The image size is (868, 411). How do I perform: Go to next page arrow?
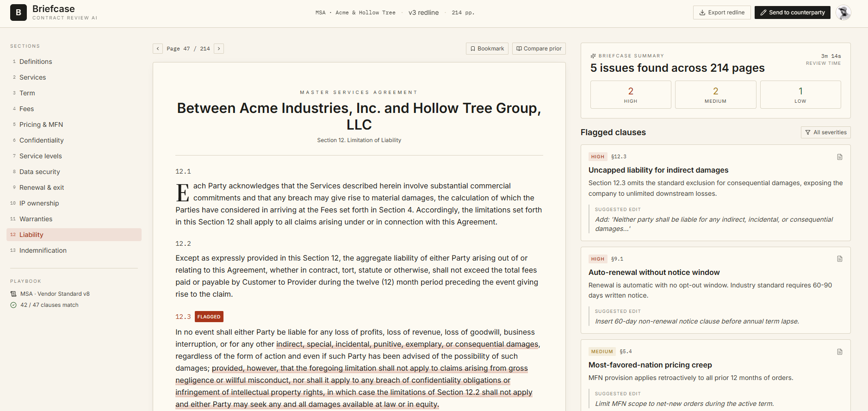point(219,49)
